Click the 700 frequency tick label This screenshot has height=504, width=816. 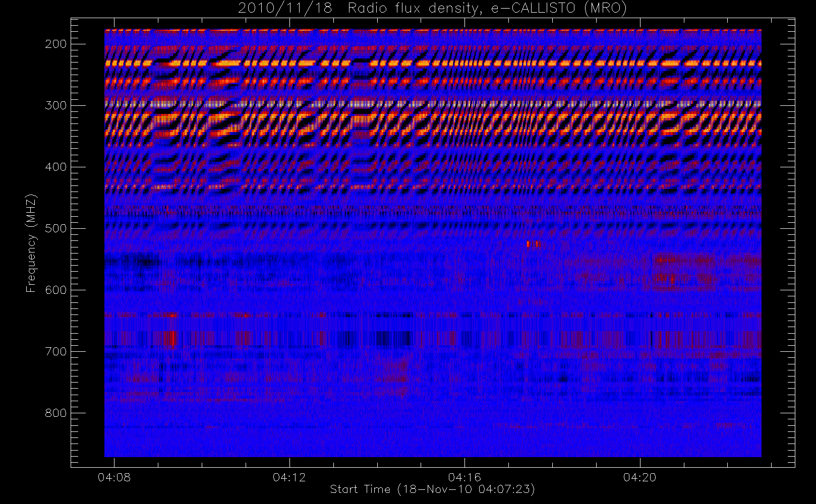point(56,351)
